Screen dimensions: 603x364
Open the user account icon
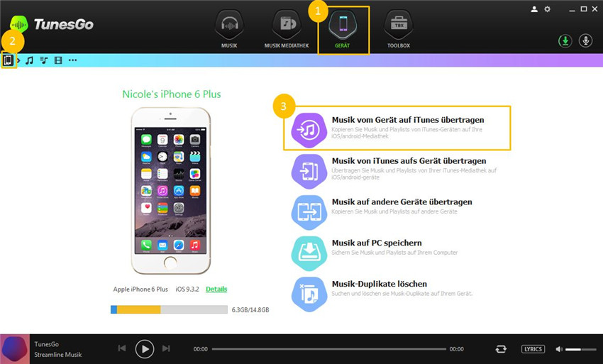pyautogui.click(x=534, y=9)
